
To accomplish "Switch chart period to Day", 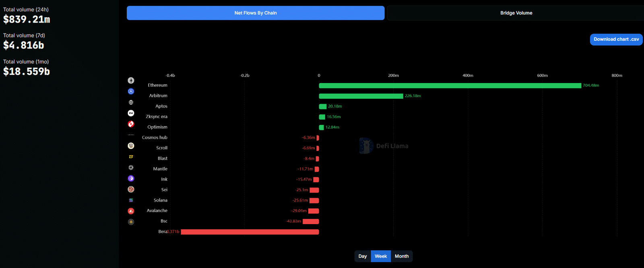I will point(363,256).
